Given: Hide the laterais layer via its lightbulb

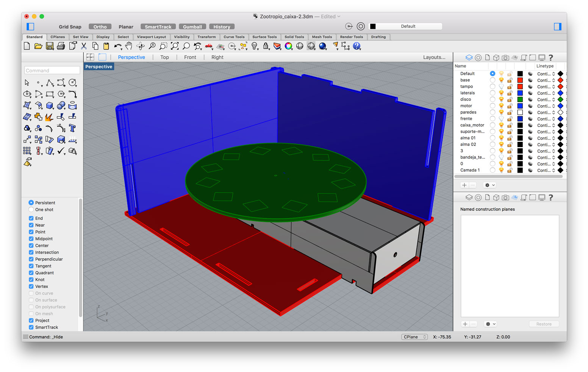Looking at the screenshot, I should pyautogui.click(x=501, y=93).
